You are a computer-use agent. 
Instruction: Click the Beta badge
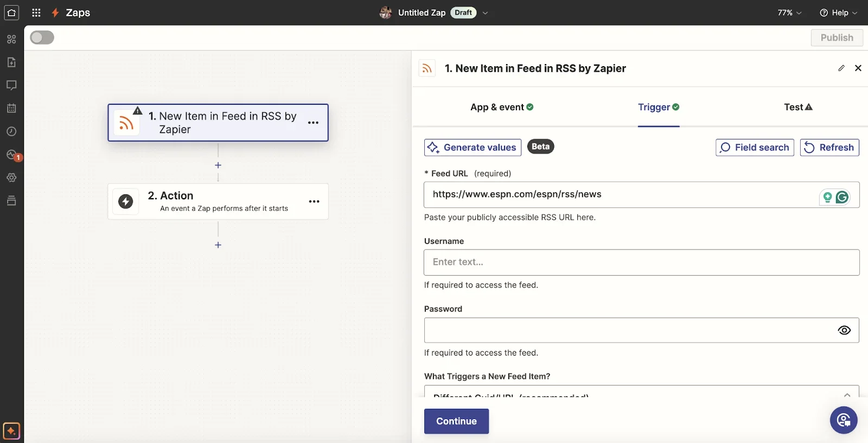coord(540,147)
